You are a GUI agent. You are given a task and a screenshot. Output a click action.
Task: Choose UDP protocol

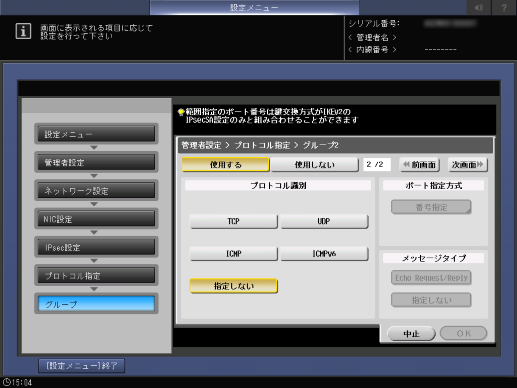(324, 221)
